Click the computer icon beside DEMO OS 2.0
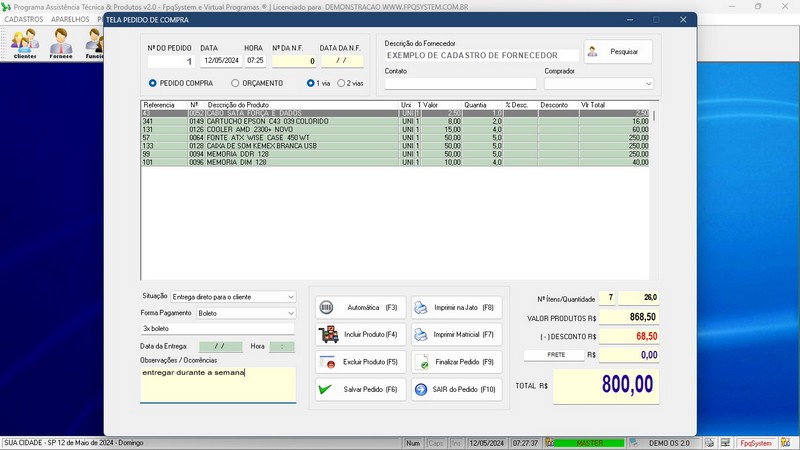Viewport: 800px width, 450px height. (634, 443)
